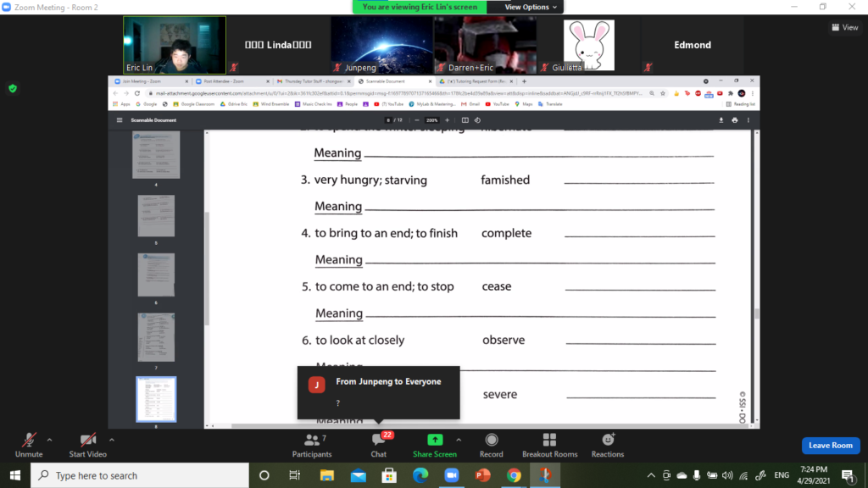Viewport: 868px width, 488px height.
Task: Click the Windows taskbar search box
Action: 140,475
